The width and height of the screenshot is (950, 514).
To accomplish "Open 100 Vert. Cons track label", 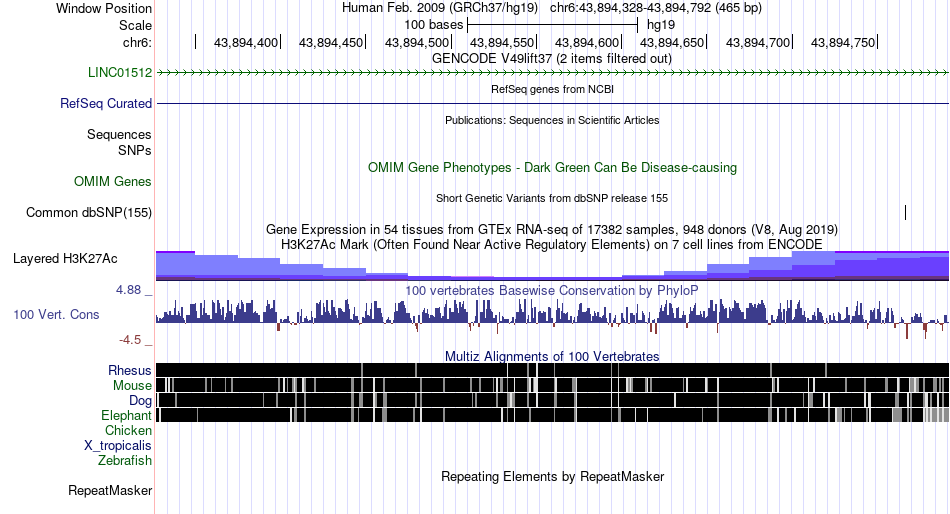I will coord(56,314).
